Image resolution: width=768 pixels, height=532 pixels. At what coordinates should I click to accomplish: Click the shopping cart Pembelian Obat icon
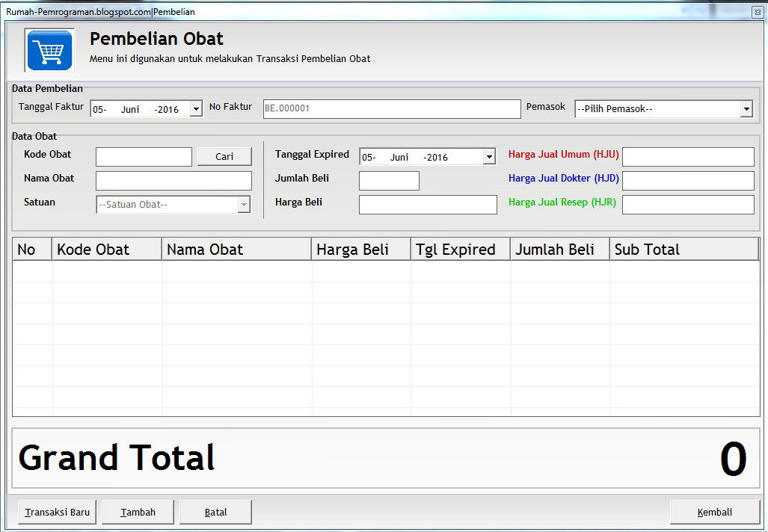pyautogui.click(x=49, y=49)
